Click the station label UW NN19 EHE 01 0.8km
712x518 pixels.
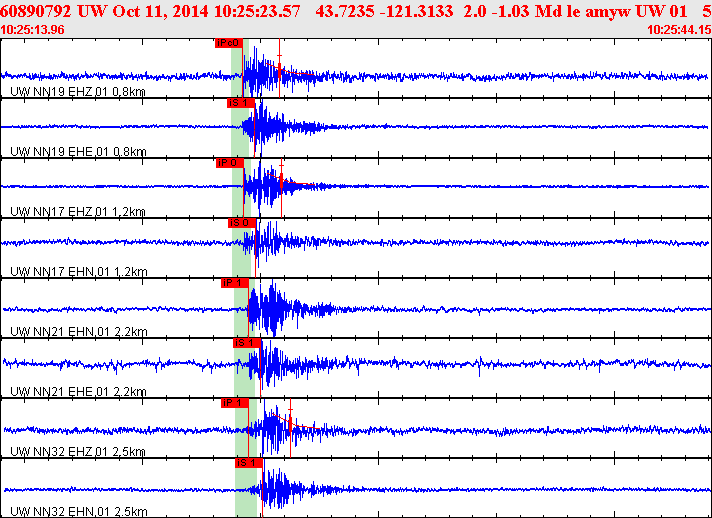tap(78, 152)
